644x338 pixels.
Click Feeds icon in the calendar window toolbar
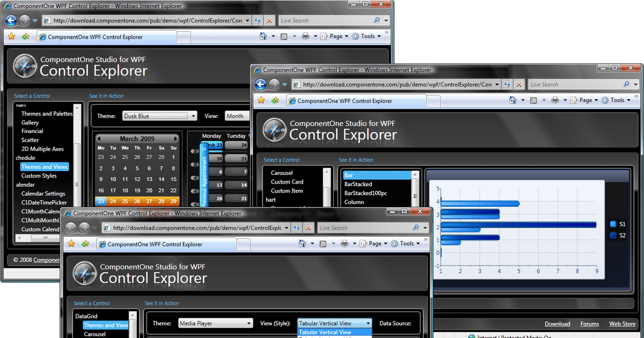(284, 36)
